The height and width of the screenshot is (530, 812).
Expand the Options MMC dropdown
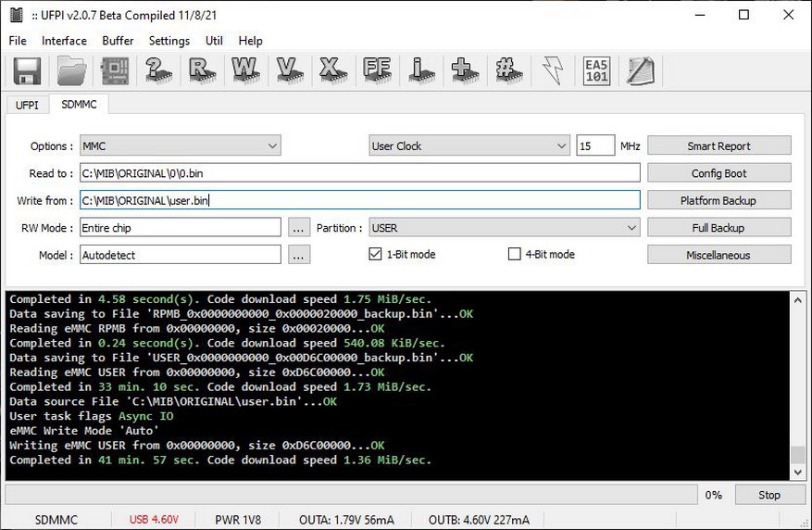pyautogui.click(x=180, y=146)
